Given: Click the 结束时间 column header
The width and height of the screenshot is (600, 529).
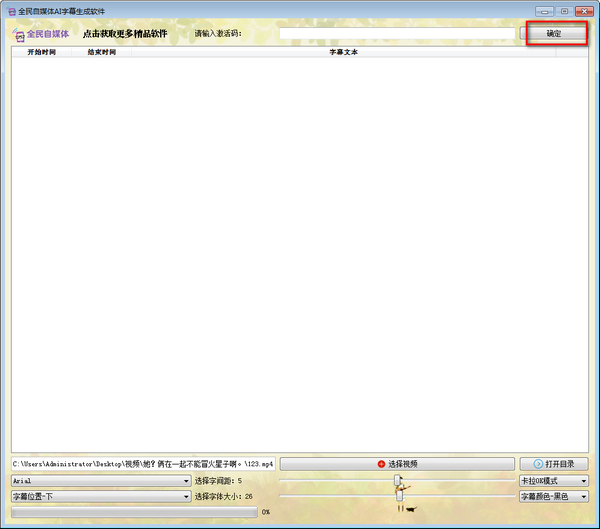Looking at the screenshot, I should pyautogui.click(x=101, y=52).
